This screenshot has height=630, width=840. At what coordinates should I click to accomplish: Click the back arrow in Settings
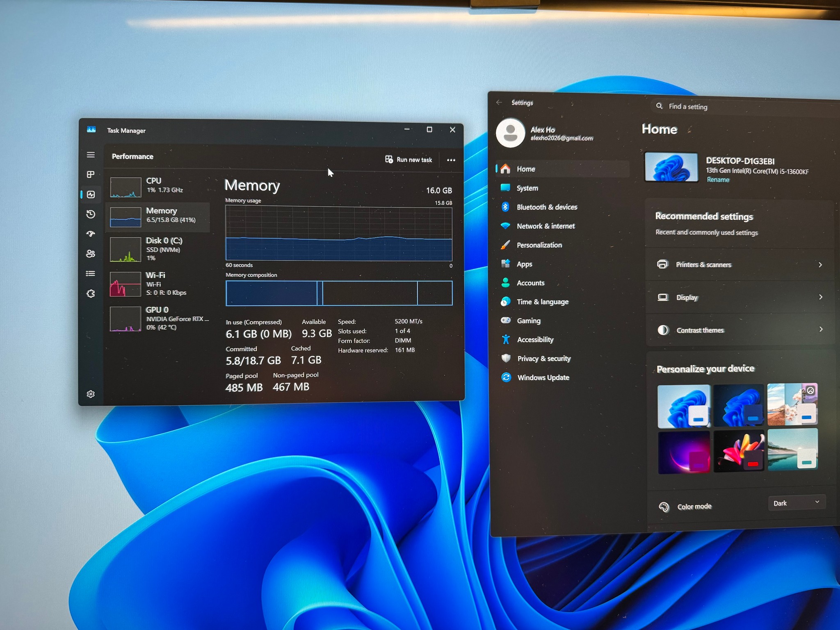point(499,103)
